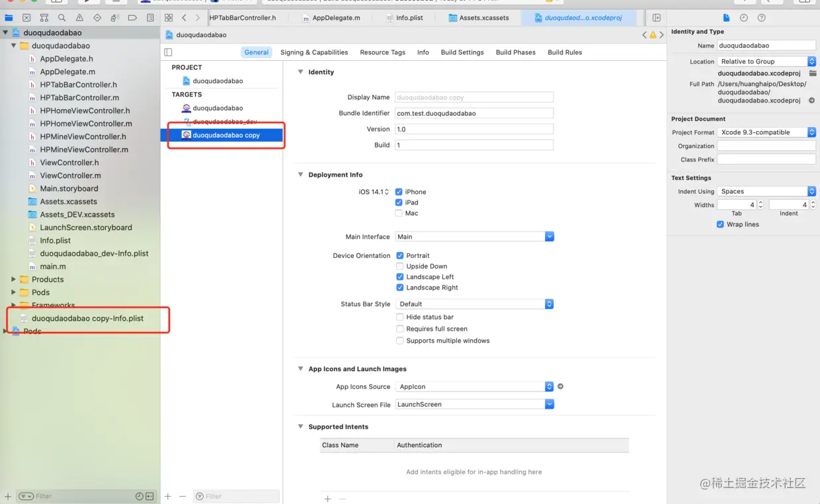Open the Find navigator magnifier
The image size is (820, 504).
61,18
